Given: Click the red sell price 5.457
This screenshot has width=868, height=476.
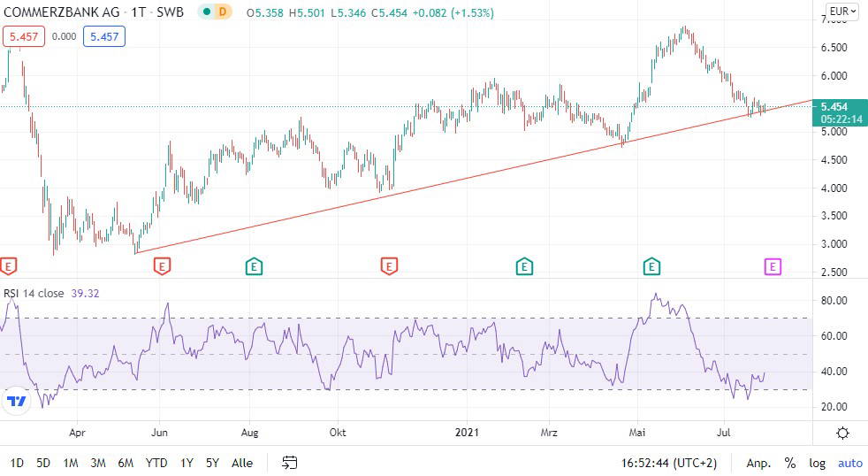Looking at the screenshot, I should 24,36.
